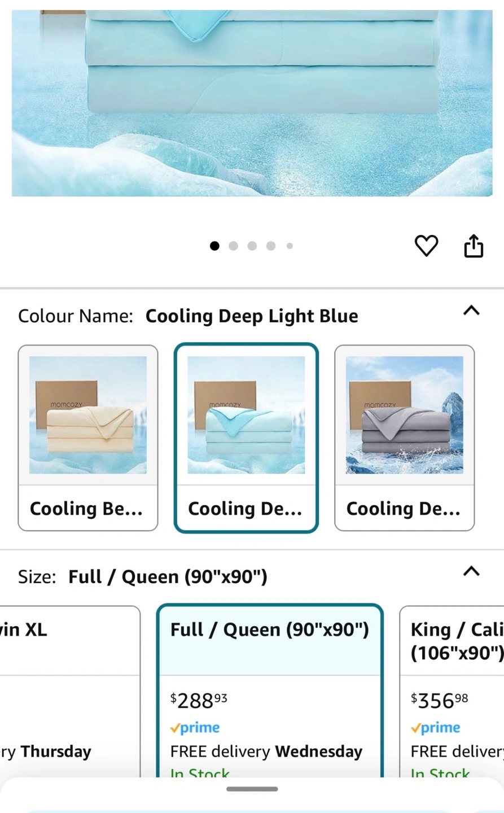Tap the bottom sheet drag handle
This screenshot has width=504, height=813.
click(252, 789)
